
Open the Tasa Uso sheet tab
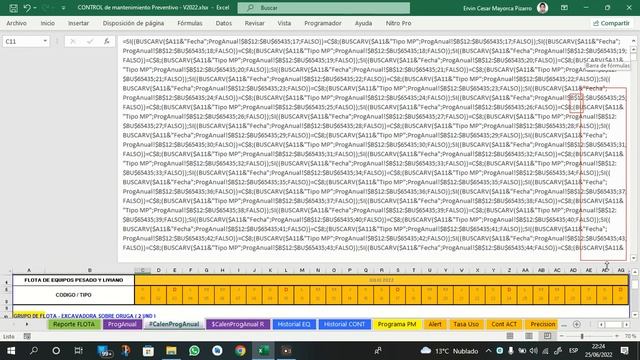[466, 324]
